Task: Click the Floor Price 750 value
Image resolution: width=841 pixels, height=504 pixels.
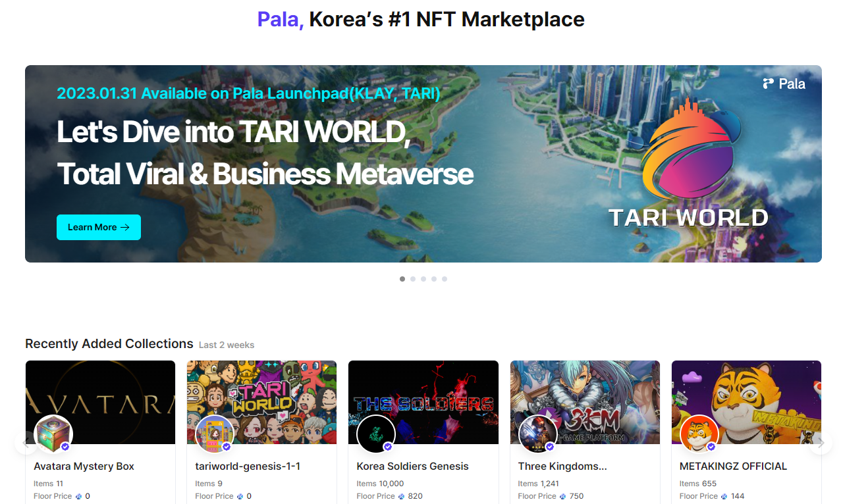Action: click(576, 496)
